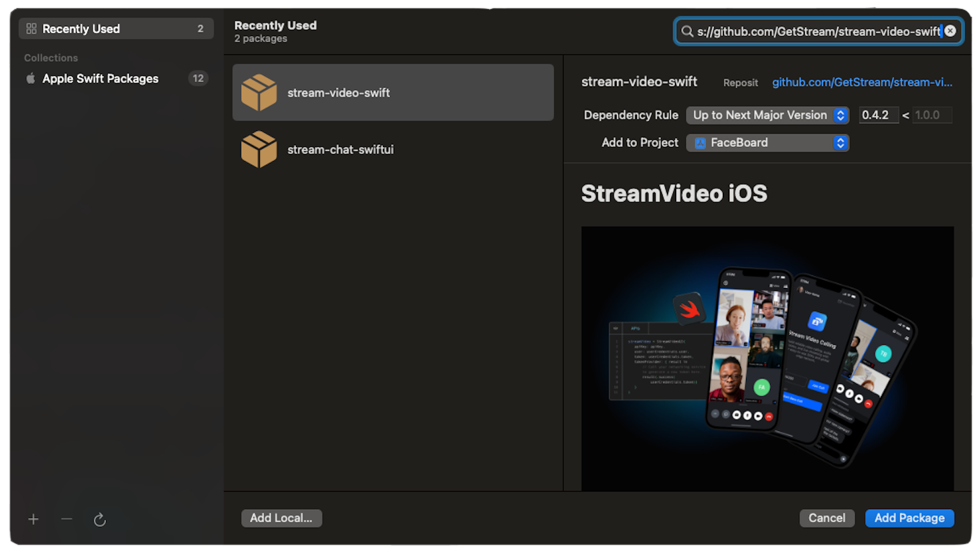Image resolution: width=980 pixels, height=553 pixels.
Task: Click the github.com/GetStream repository link
Action: 862,82
